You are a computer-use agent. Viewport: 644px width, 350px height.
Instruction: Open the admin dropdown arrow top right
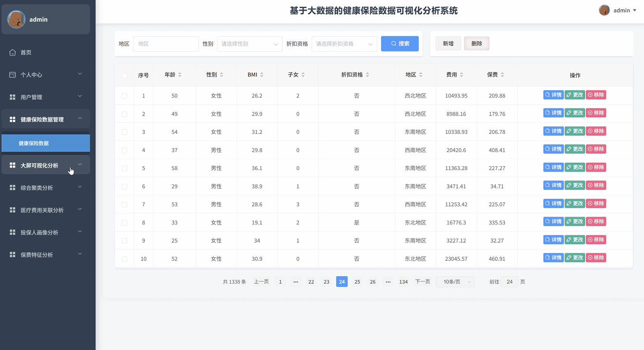point(635,10)
